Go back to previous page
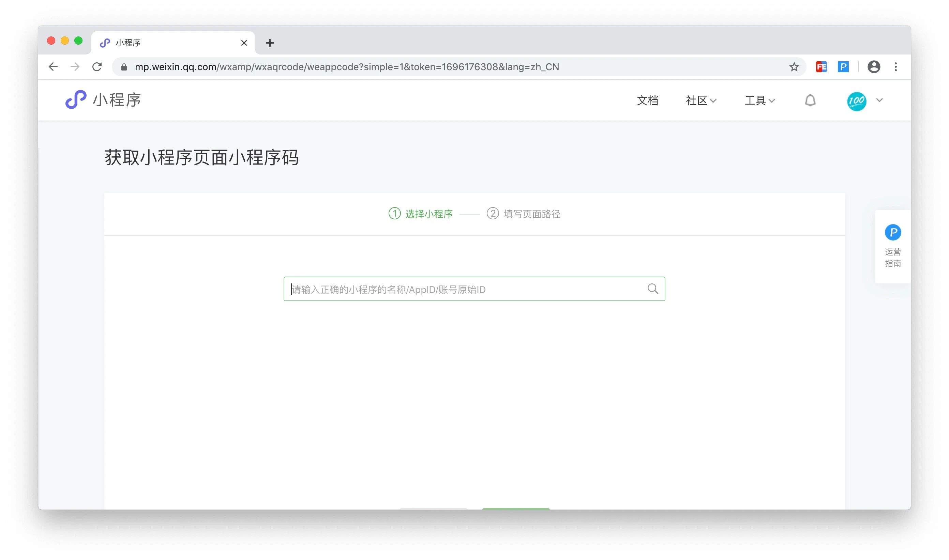This screenshot has height=560, width=949. tap(53, 67)
